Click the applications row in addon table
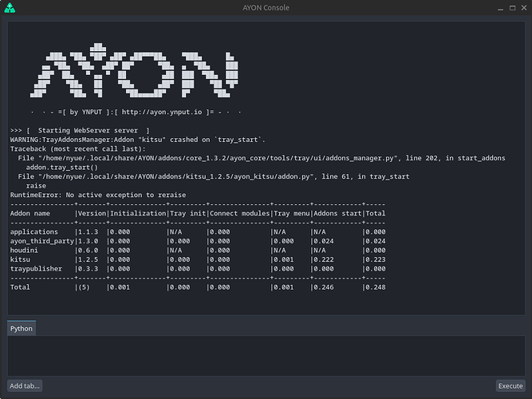Viewport: 532px width, 399px height. coord(197,231)
